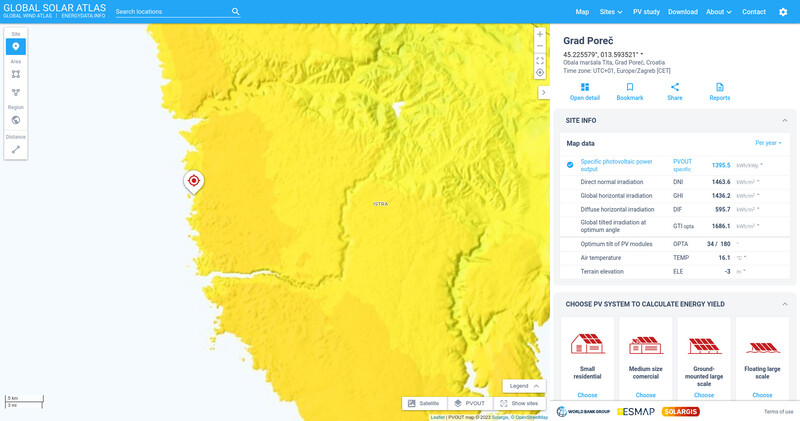
Task: Select the polygon Area tool
Action: (x=16, y=92)
